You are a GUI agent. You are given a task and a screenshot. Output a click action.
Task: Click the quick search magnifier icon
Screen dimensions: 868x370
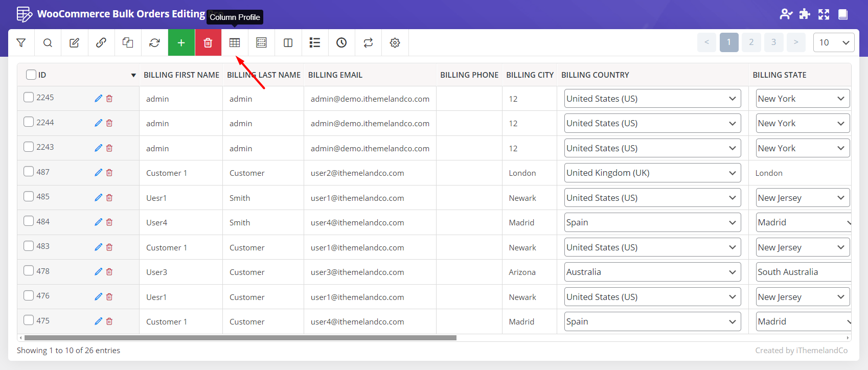coord(48,43)
